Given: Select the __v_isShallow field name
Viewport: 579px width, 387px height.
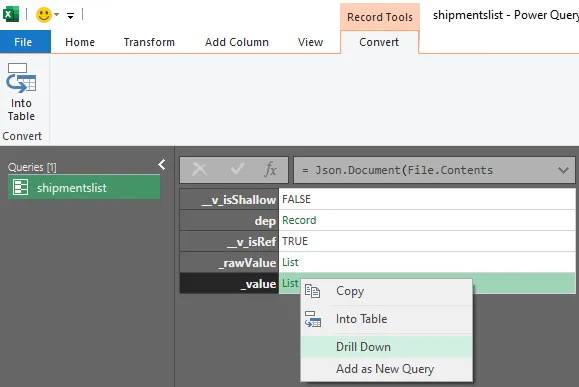Looking at the screenshot, I should pyautogui.click(x=229, y=199).
